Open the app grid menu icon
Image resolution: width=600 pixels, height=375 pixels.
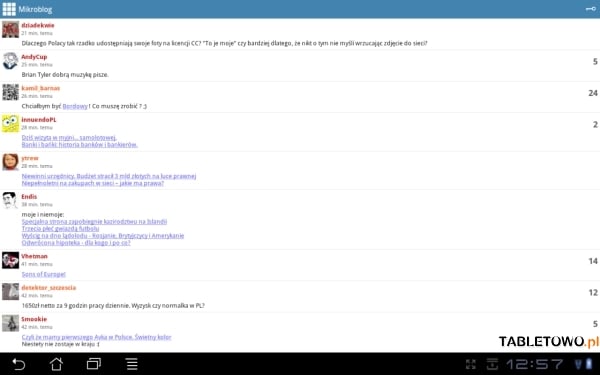(x=9, y=9)
